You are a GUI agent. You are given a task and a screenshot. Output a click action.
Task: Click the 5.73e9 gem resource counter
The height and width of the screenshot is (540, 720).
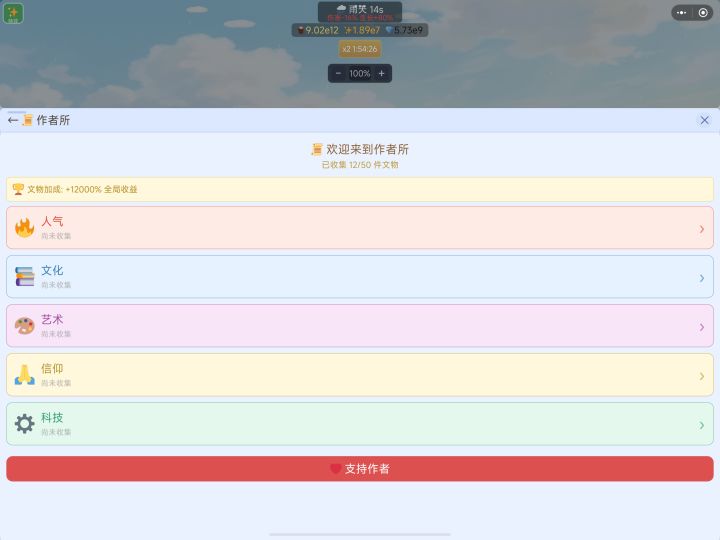coord(404,30)
